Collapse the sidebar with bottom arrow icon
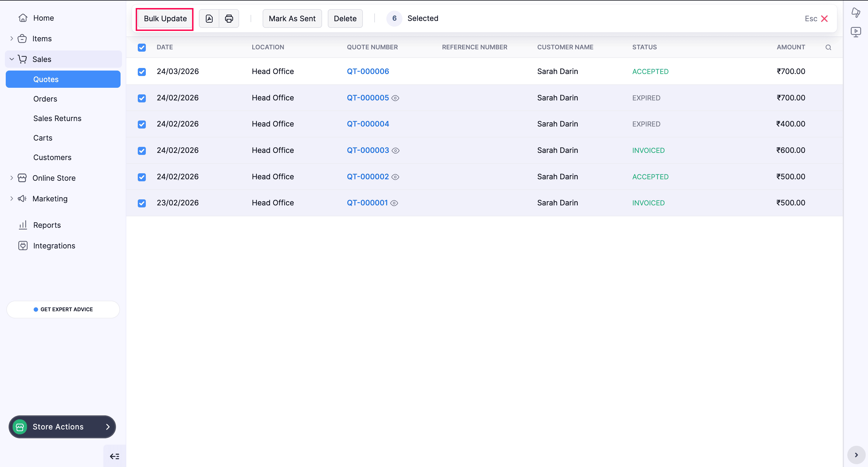The width and height of the screenshot is (868, 467). 114,456
